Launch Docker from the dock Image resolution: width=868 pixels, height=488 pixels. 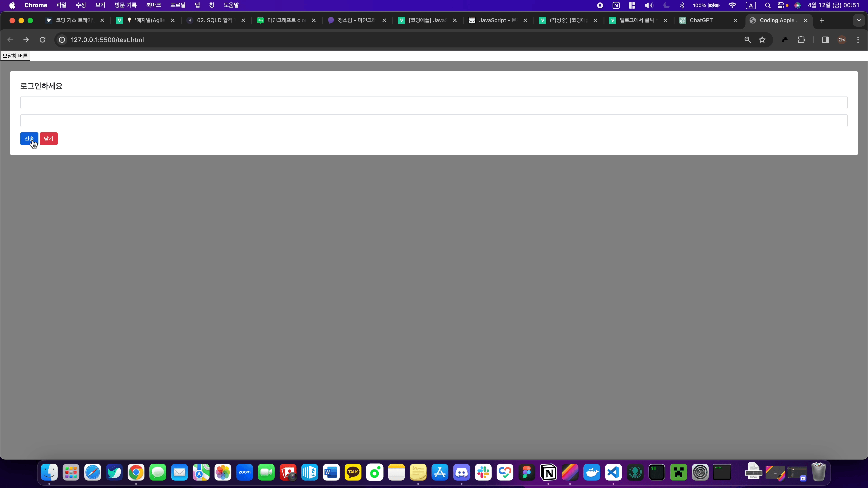[x=592, y=472]
